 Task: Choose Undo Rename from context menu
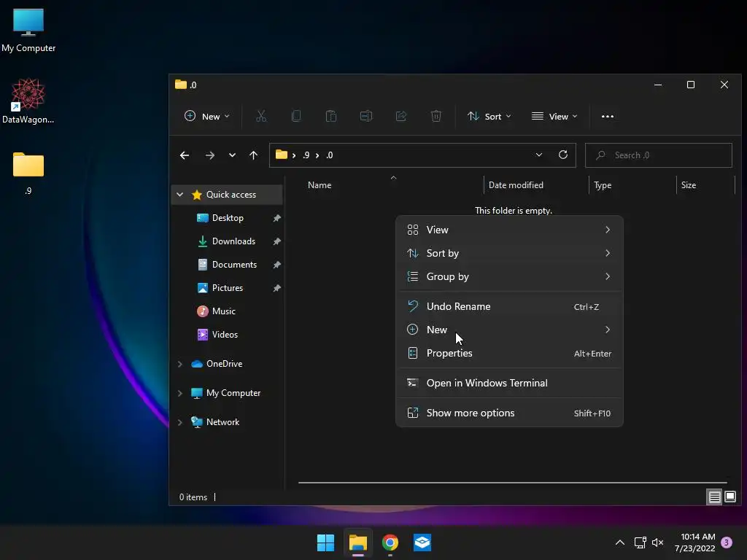[x=509, y=306]
